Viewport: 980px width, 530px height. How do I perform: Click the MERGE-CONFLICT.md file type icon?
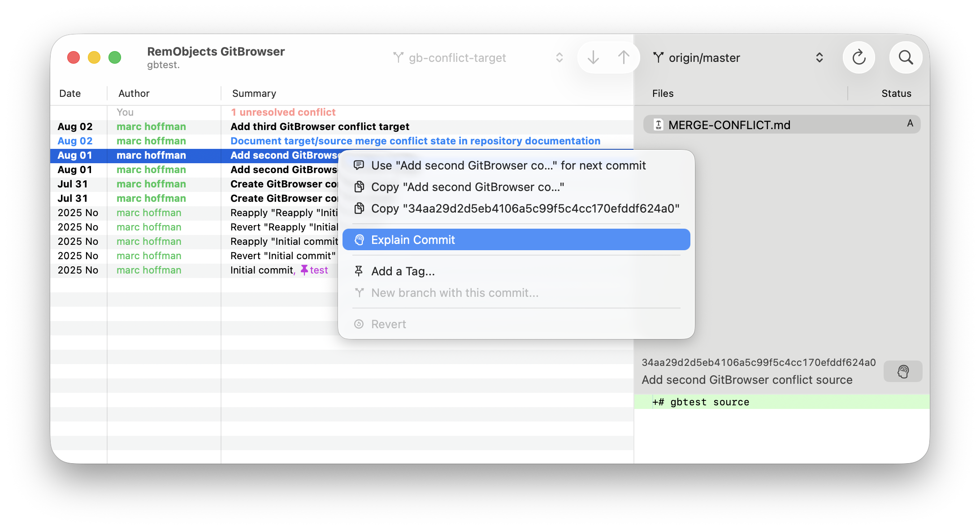(x=658, y=125)
